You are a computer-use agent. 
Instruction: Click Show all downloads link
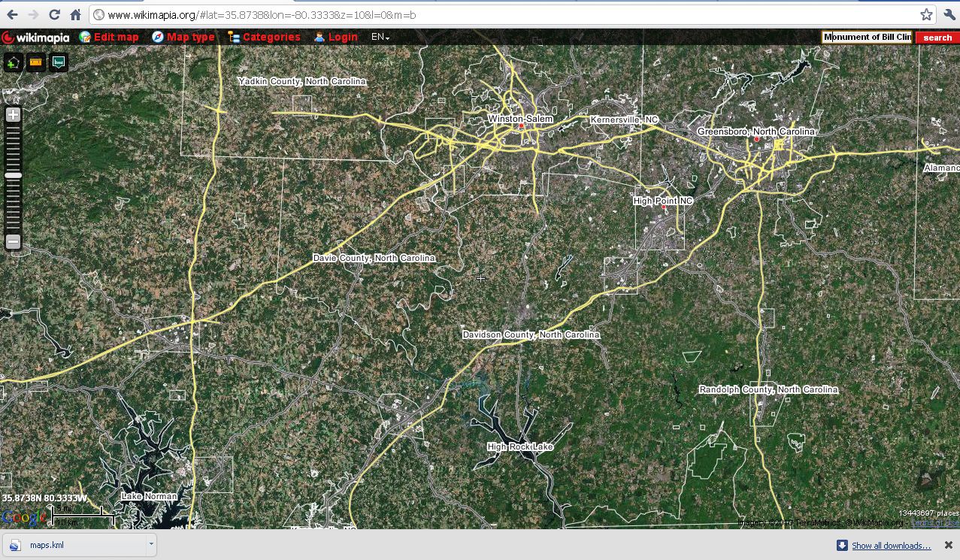point(891,546)
